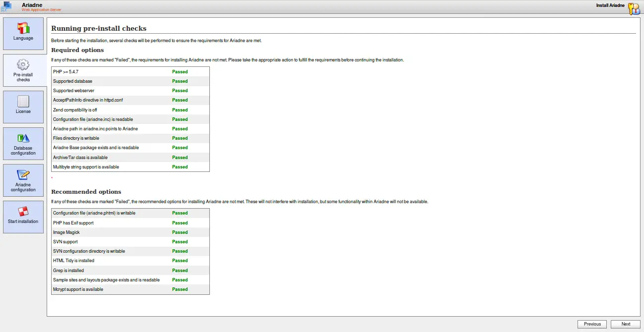Go to the Language step label

pyautogui.click(x=23, y=38)
